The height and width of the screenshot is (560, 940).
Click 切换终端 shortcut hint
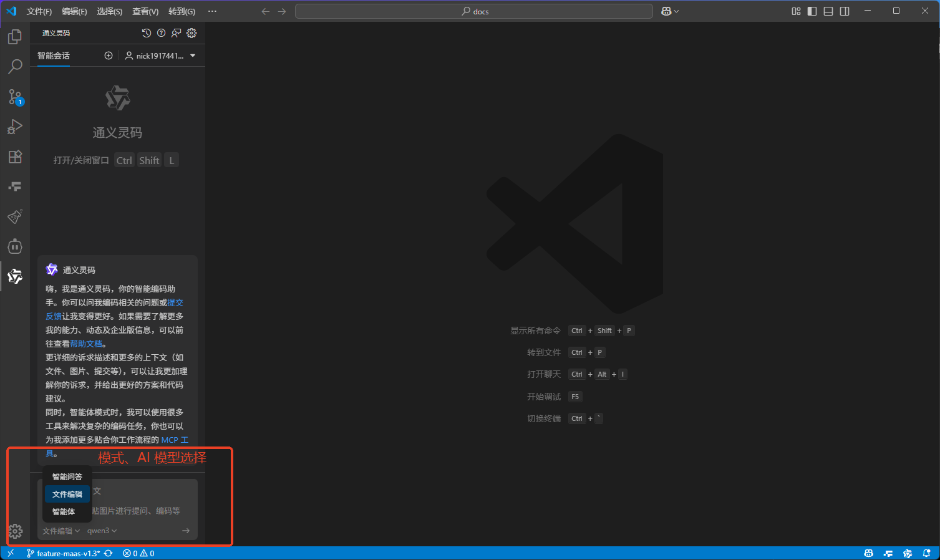pos(544,418)
